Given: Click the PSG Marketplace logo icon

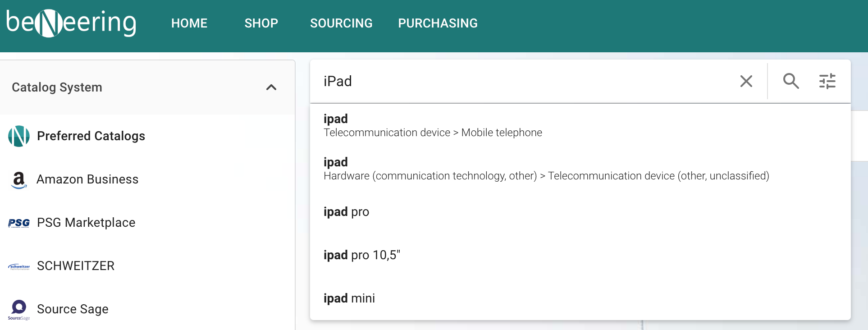Looking at the screenshot, I should 19,223.
